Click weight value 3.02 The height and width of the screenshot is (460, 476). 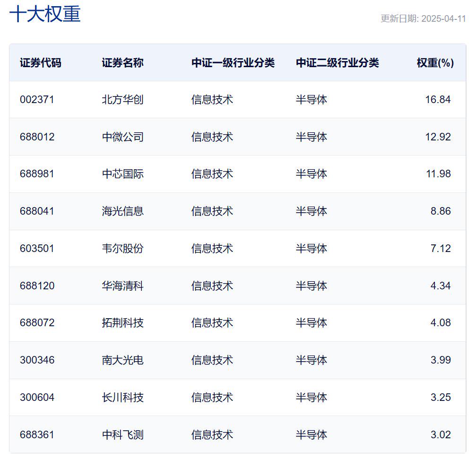coord(441,435)
